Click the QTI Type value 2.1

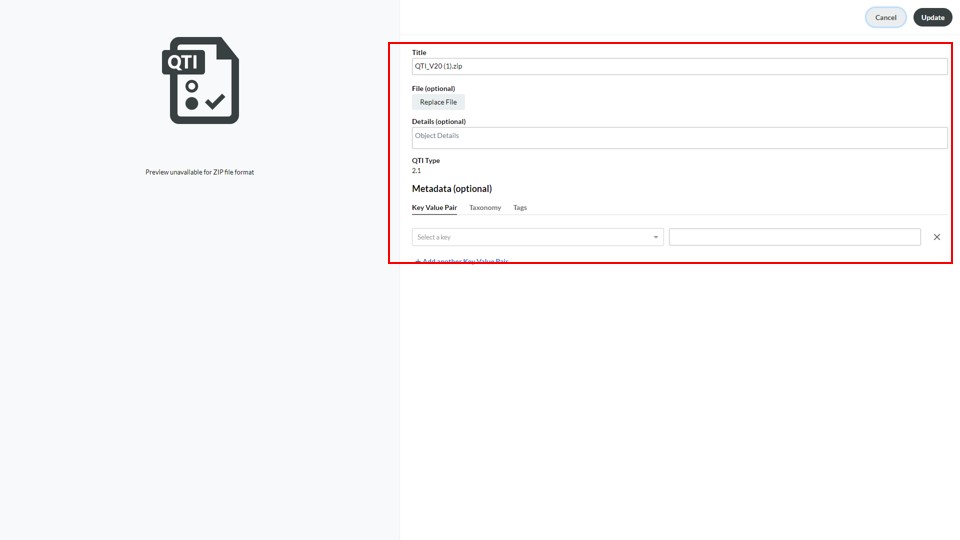pos(416,171)
